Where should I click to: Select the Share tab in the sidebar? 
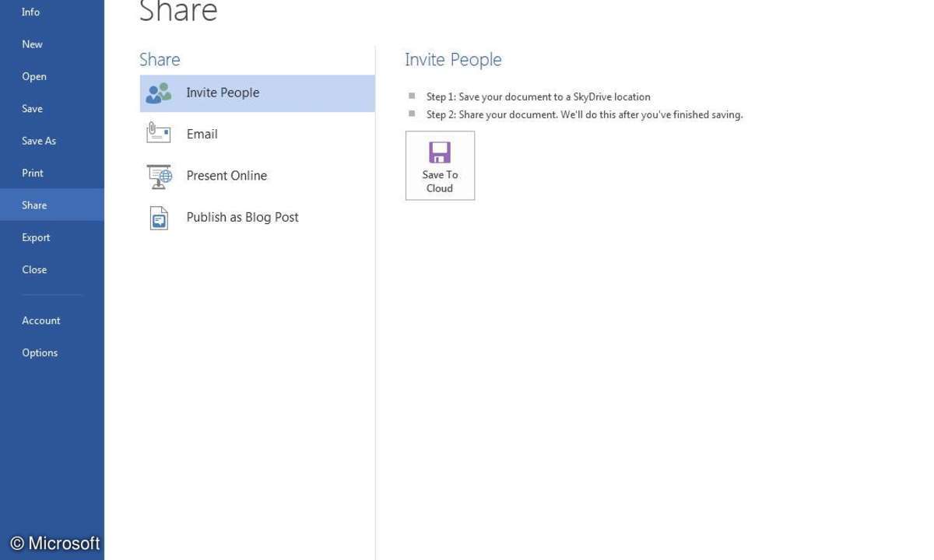click(x=52, y=205)
